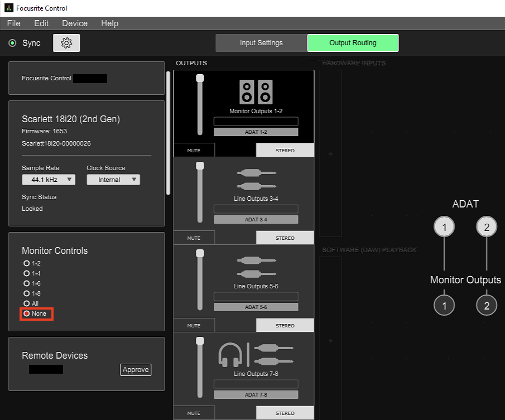Mute Line Outputs 7-8
505x420 pixels.
[194, 413]
